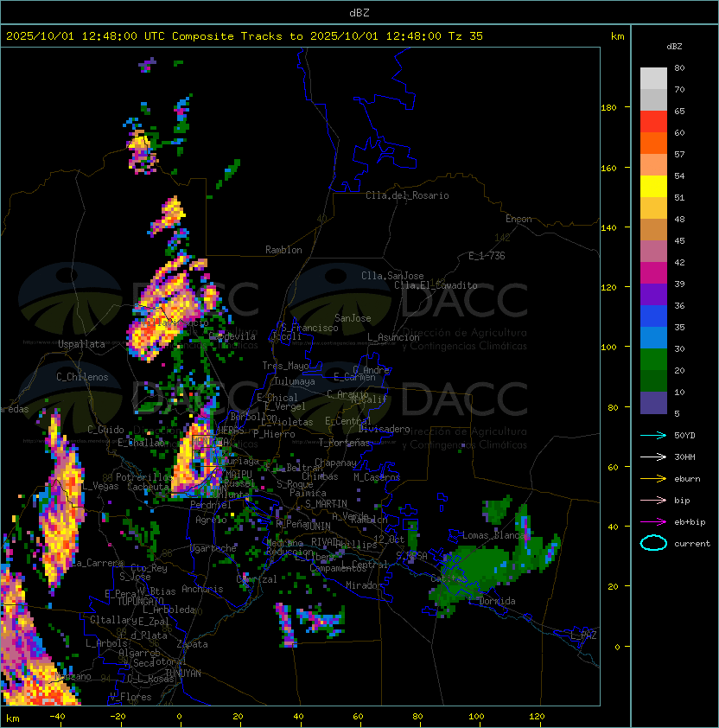The image size is (719, 728).
Task: Click the 'Dormida' map label
Action: pyautogui.click(x=497, y=601)
